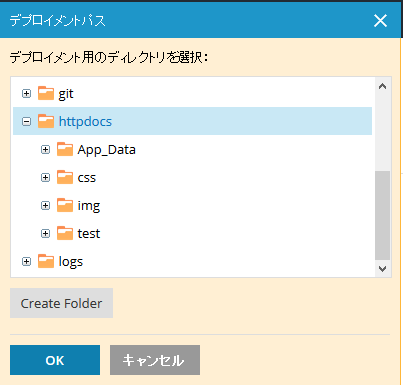Expand the css folder node

click(45, 178)
